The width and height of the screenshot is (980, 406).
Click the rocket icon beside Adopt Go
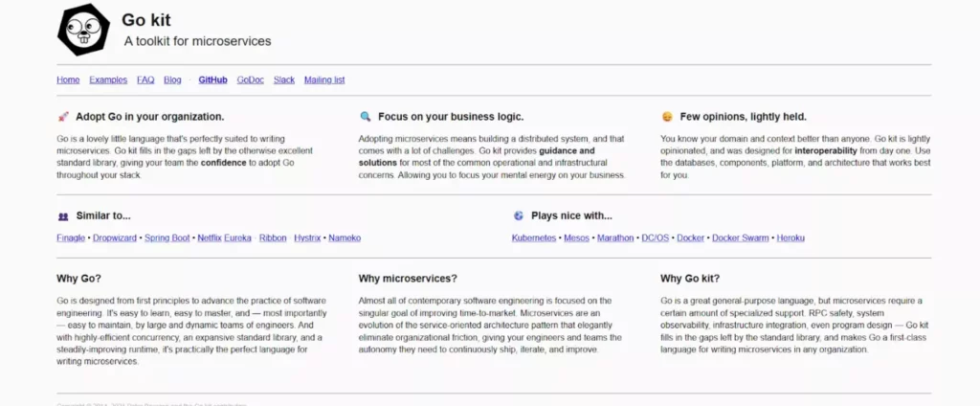[63, 117]
